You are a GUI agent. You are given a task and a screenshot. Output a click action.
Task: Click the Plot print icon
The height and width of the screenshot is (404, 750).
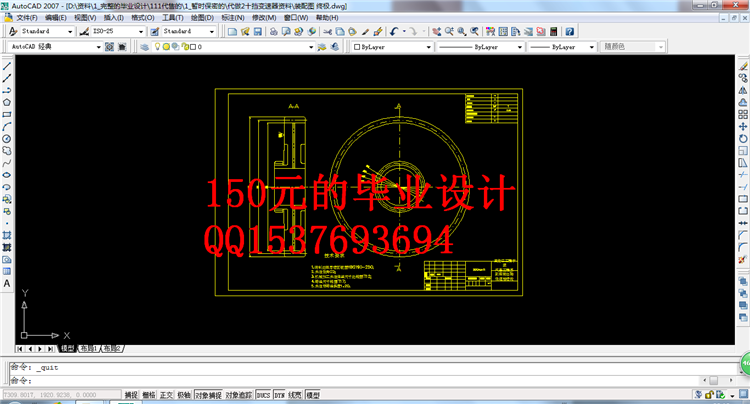click(x=274, y=32)
